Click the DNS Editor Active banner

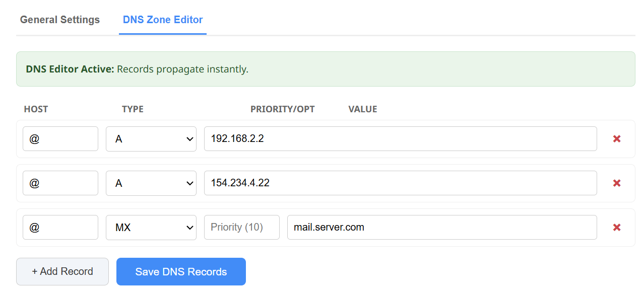click(x=326, y=69)
